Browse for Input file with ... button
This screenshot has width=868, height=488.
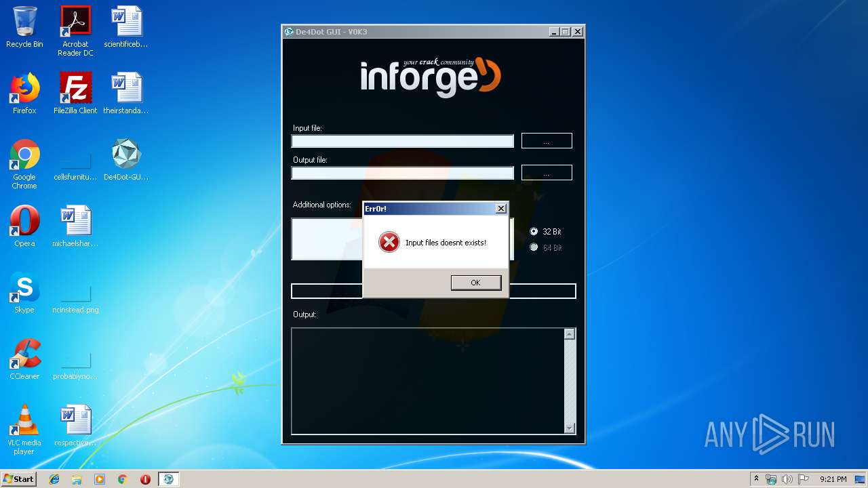547,140
